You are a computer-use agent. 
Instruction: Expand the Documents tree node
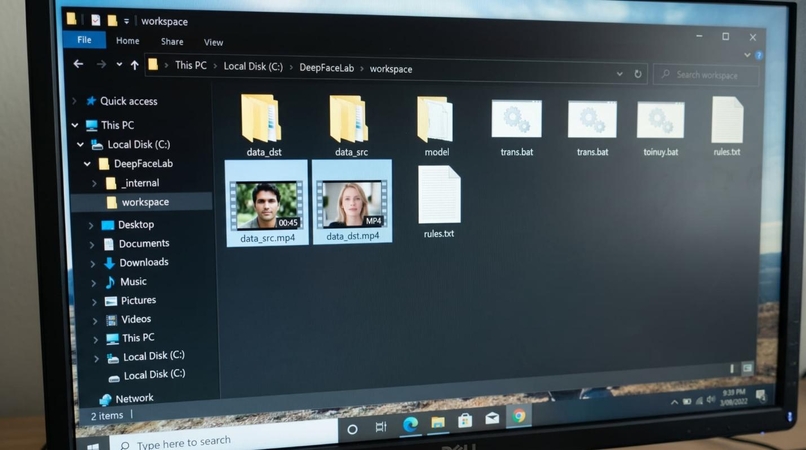92,244
